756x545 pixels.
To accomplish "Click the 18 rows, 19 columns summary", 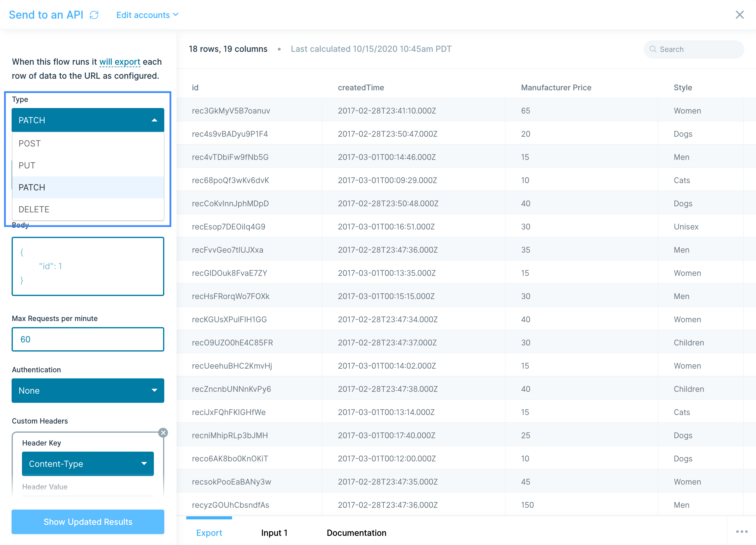I will (x=228, y=49).
